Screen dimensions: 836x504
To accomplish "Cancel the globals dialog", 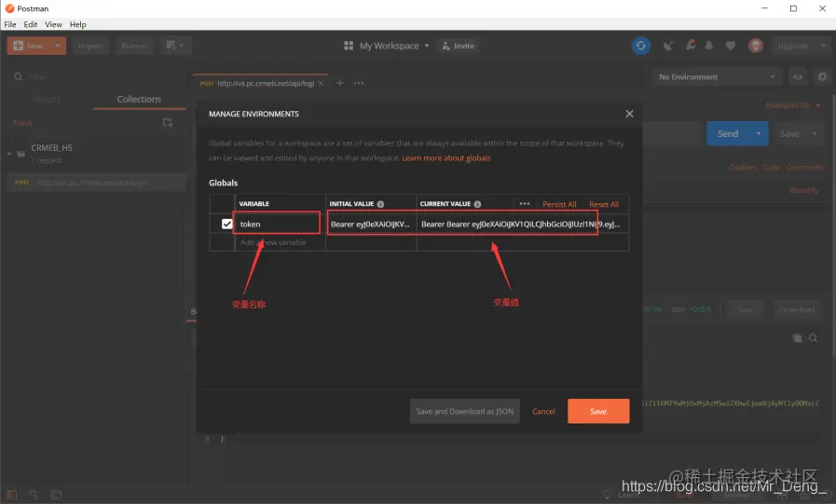I will 543,411.
